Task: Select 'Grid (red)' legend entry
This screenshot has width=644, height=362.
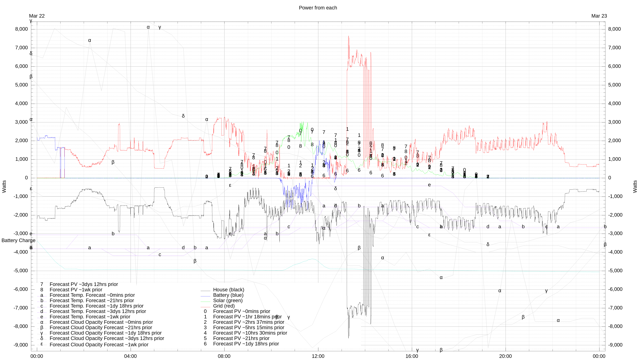Action: coord(224,306)
